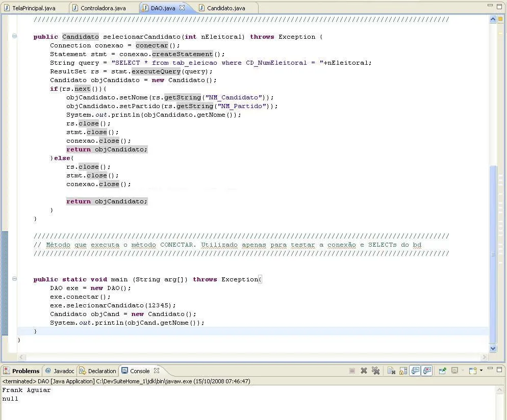Collapse the main method fold marker
This screenshot has height=420, width=507.
[x=14, y=279]
